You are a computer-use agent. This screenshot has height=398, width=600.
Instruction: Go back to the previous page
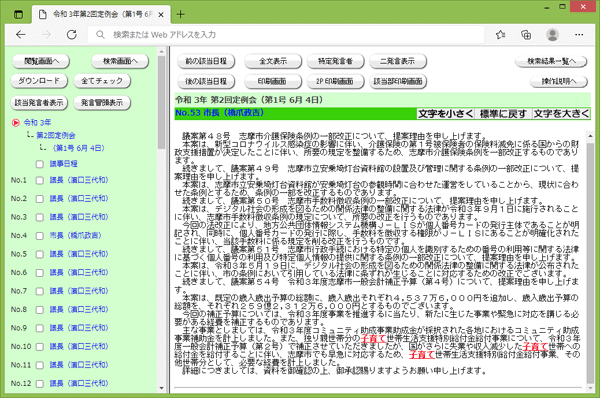(21, 35)
